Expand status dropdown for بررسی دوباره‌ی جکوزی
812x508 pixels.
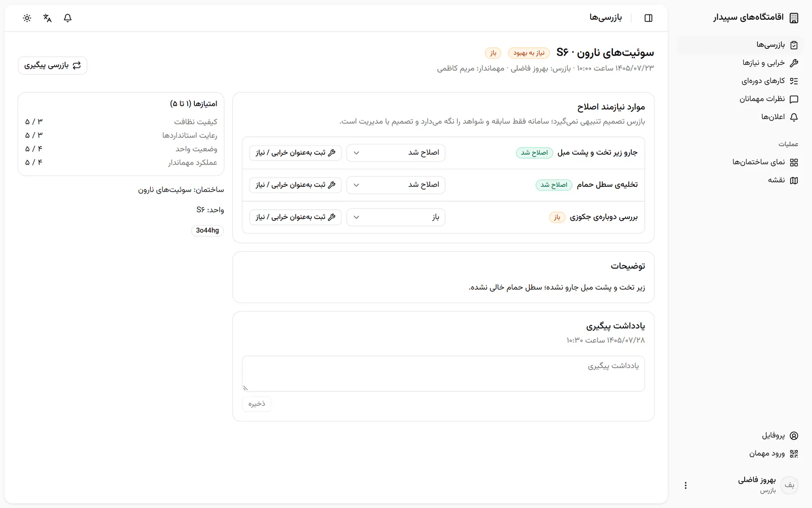pos(396,217)
